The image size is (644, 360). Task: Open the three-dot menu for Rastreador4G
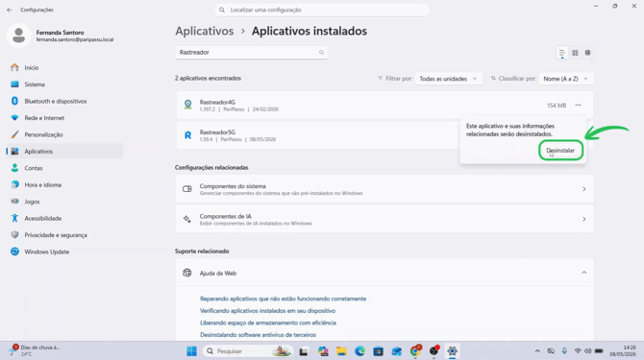click(578, 106)
